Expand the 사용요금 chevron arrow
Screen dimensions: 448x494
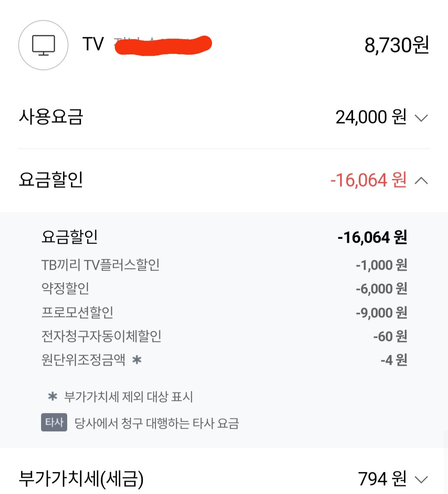point(421,118)
